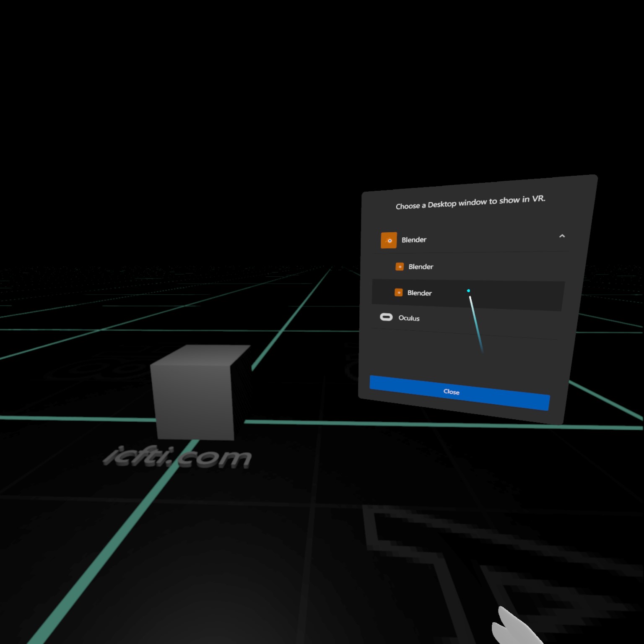
Task: Click the teal laser pointer dot
Action: (468, 290)
